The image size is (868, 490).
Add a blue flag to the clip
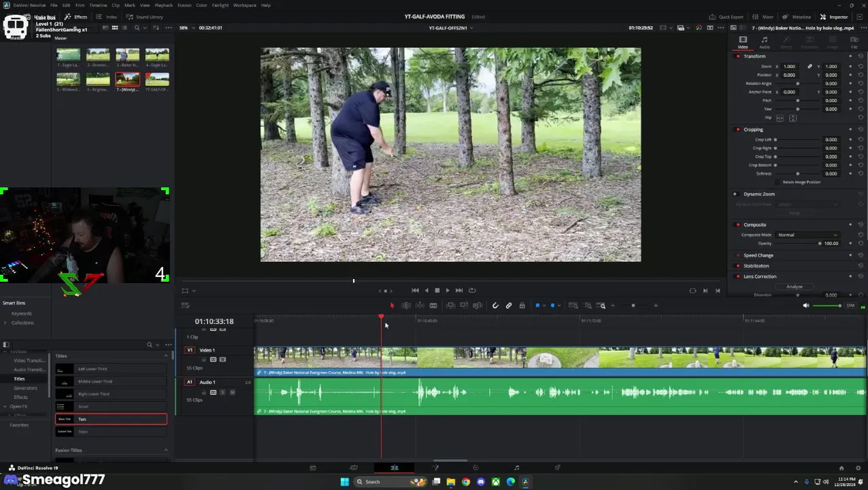(537, 306)
